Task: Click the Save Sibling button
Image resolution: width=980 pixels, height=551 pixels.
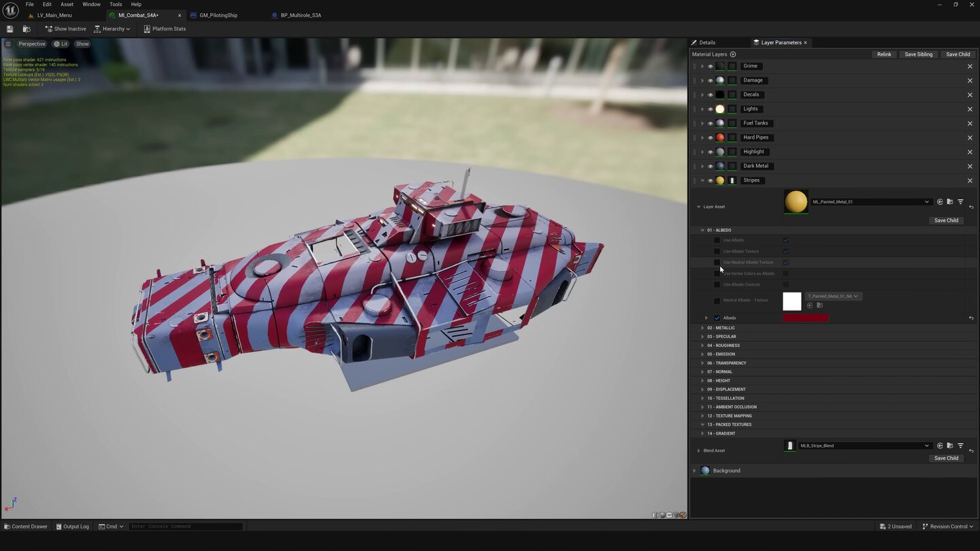Action: pos(918,54)
